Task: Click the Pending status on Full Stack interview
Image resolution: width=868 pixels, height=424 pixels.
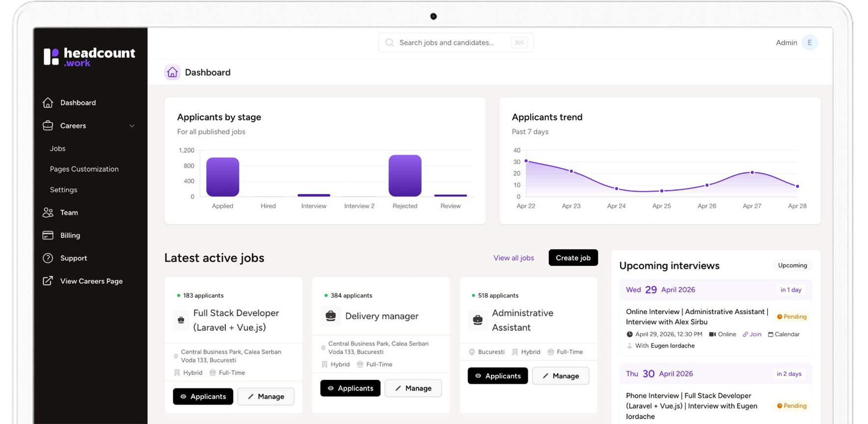Action: [791, 406]
